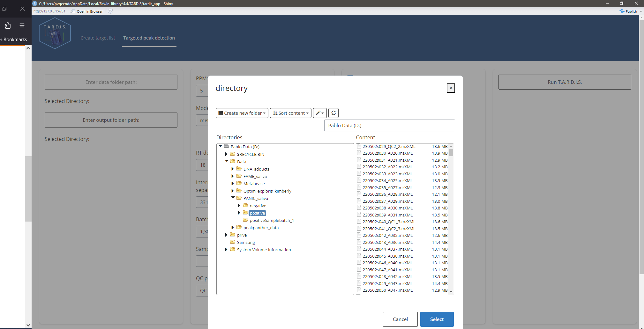Click the Publish icon
Viewport: 644px width, 329px height.
(x=622, y=11)
